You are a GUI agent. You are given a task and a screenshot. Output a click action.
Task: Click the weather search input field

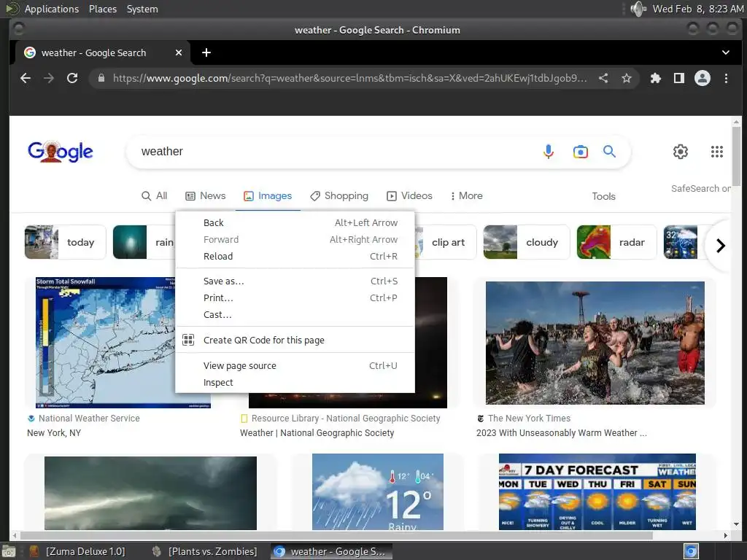pos(333,152)
